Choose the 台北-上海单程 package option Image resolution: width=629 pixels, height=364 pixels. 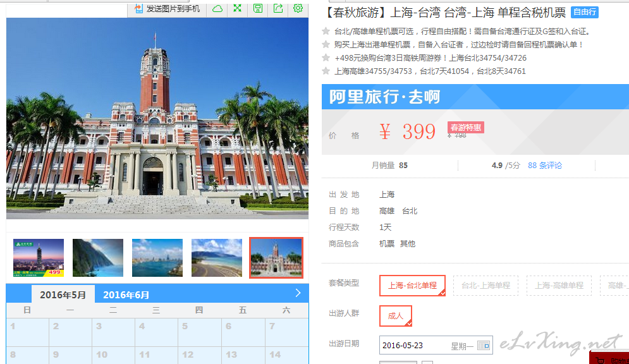tap(485, 286)
